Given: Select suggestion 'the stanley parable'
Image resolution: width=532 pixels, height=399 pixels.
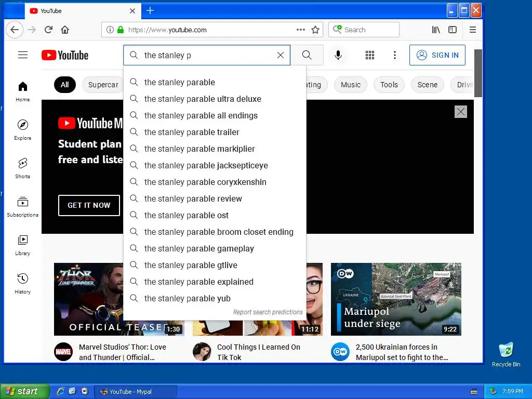Looking at the screenshot, I should pos(215,83).
